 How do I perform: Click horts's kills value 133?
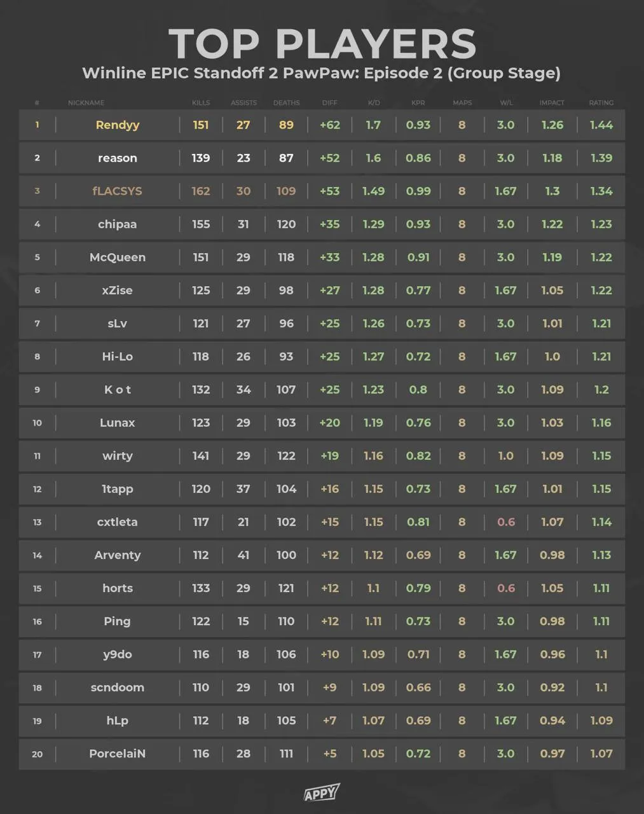201,588
